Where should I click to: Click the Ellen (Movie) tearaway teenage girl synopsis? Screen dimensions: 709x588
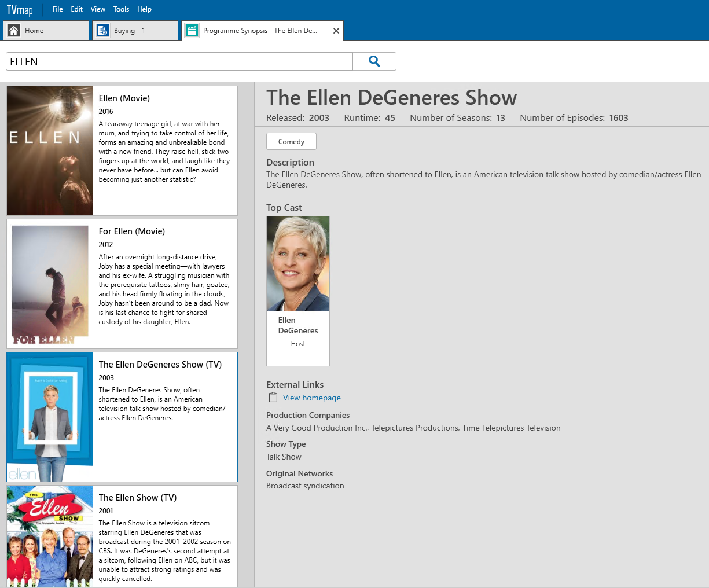tap(164, 152)
